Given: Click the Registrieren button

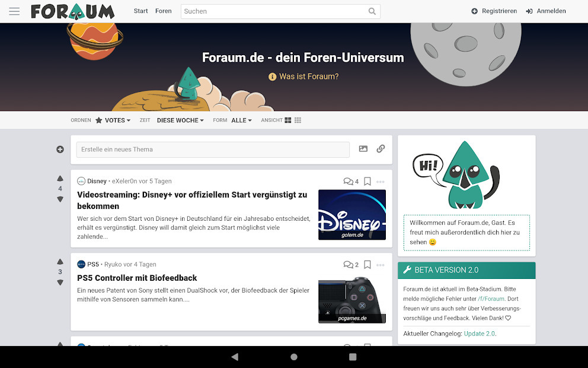Looking at the screenshot, I should [494, 11].
